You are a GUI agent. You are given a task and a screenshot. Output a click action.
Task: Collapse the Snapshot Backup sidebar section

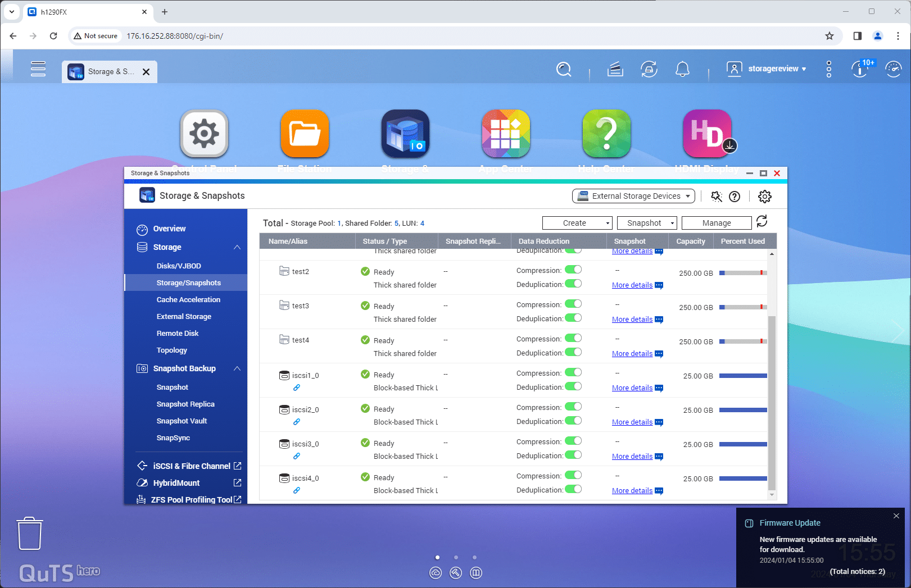[x=237, y=368]
